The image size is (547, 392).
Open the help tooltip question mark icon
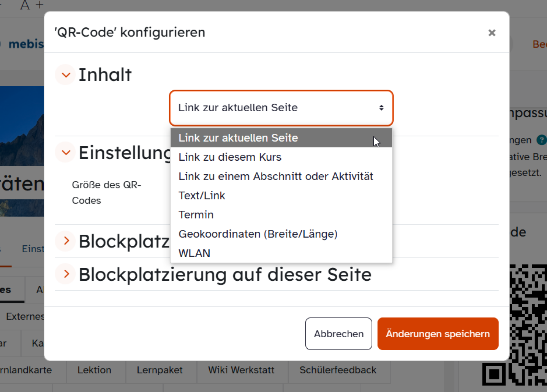coord(541,140)
